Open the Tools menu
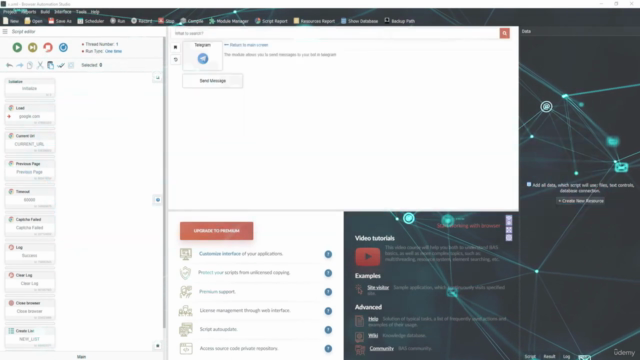Screen dimensions: 640x360 (81, 12)
